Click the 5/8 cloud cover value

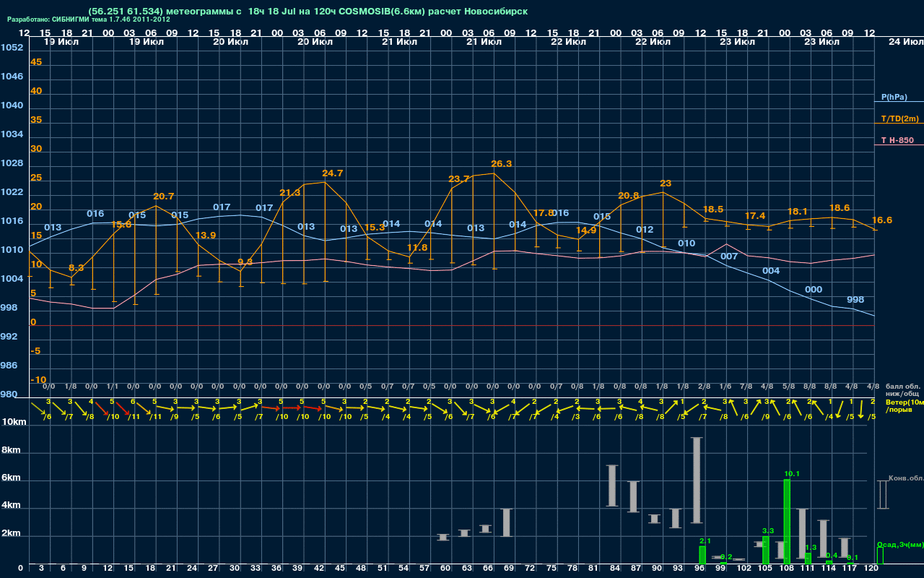tap(789, 387)
